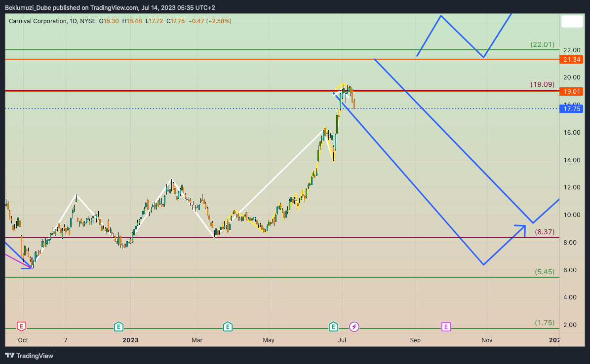Click the 21.34 orange price label
The image size is (590, 364).
(571, 59)
